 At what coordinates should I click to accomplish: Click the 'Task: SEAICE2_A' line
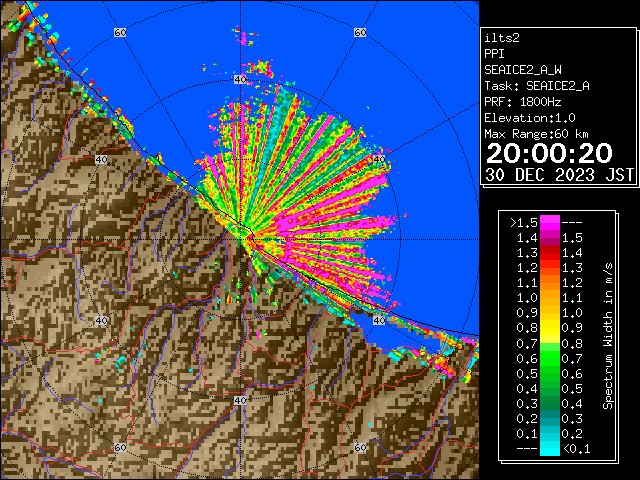[x=537, y=86]
